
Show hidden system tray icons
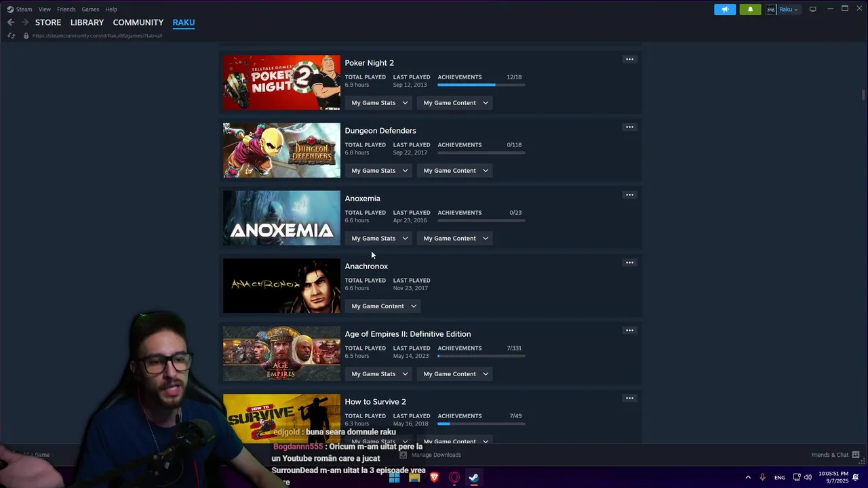pyautogui.click(x=748, y=477)
